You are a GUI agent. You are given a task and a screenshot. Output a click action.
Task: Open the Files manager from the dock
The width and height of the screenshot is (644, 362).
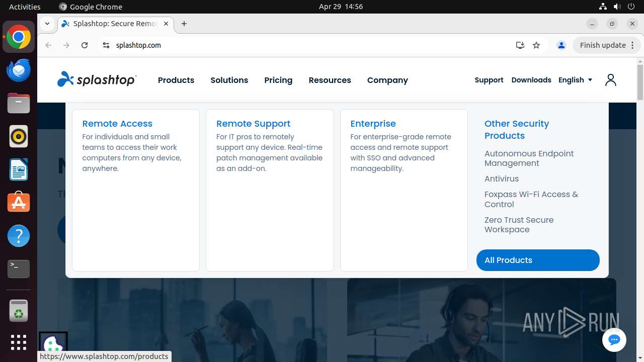point(19,104)
